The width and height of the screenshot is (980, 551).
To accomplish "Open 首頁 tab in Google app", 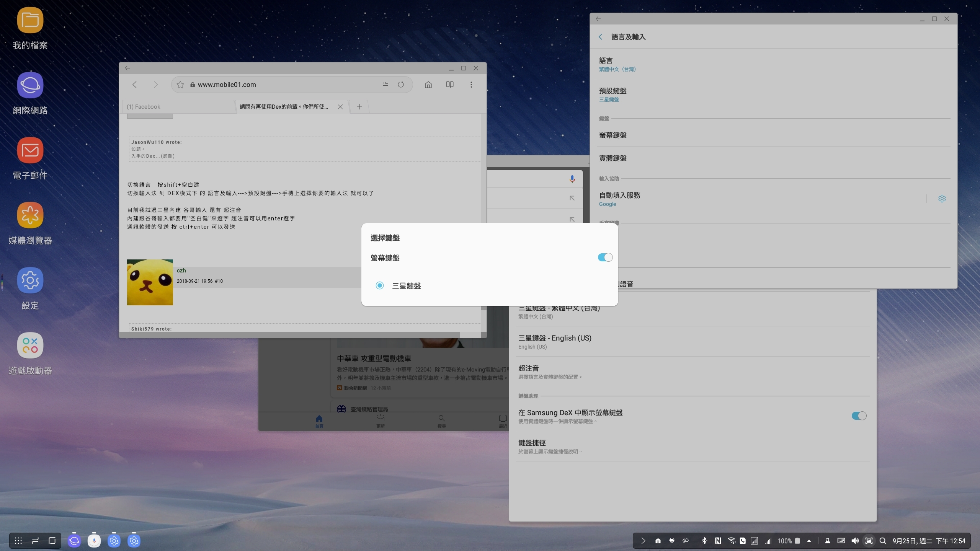I will pos(319,421).
